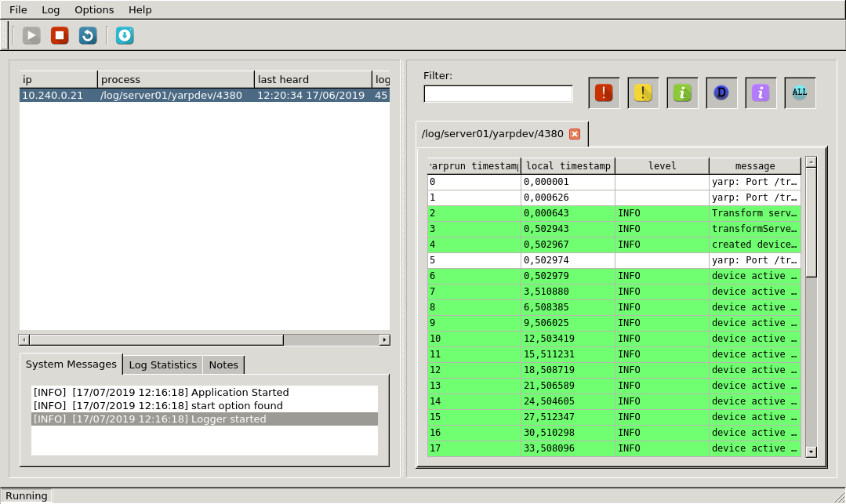Click the 'Transform serv…' message cell
Image resolution: width=846 pixels, height=504 pixels.
754,213
